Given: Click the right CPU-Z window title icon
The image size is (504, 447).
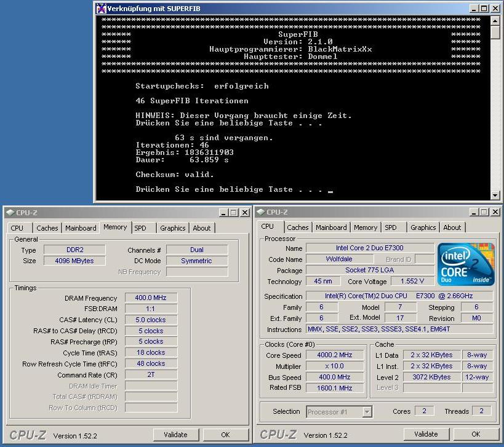Looking at the screenshot, I should tap(261, 212).
